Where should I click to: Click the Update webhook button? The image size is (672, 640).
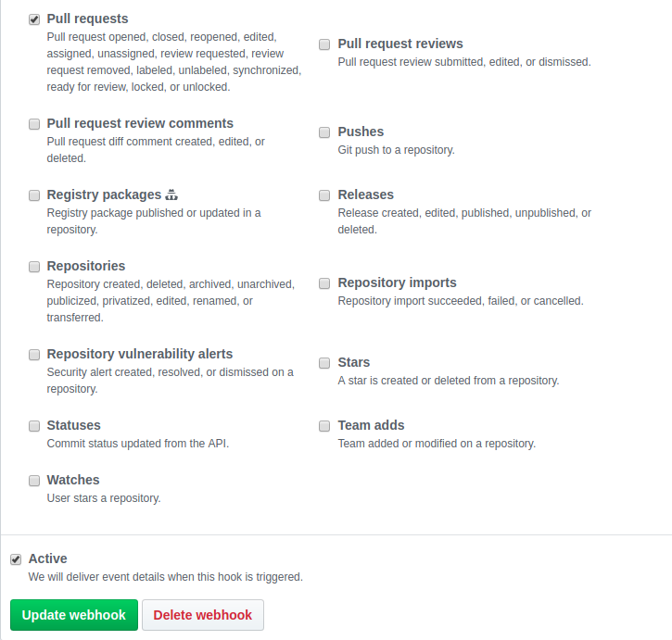coord(74,615)
